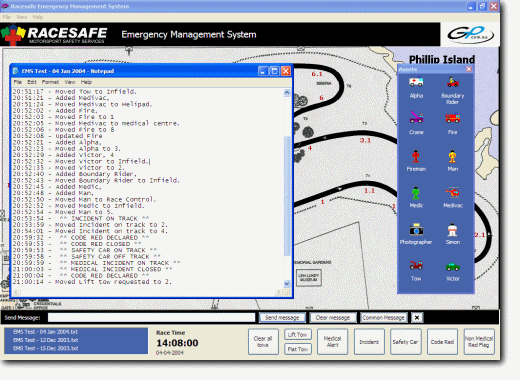Click the GP.com.au logo

coord(470,35)
